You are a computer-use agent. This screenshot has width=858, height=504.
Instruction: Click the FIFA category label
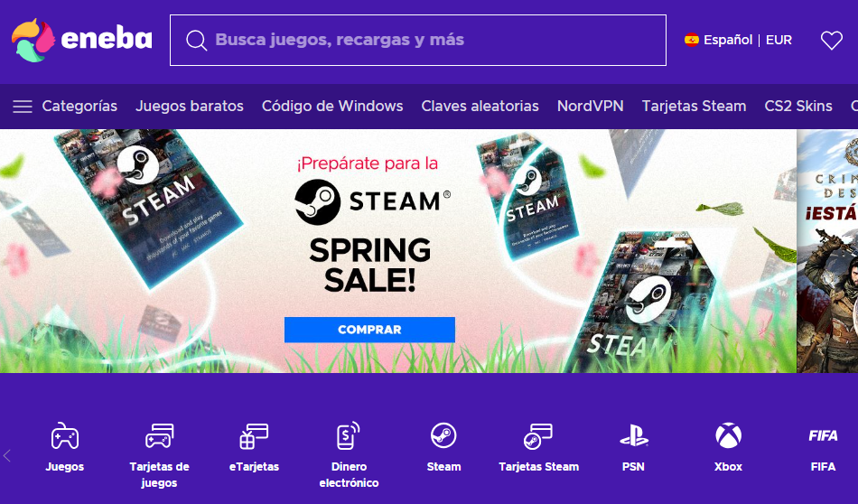[823, 467]
